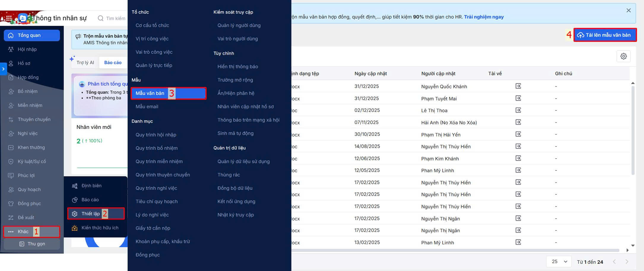
Task: Switch to the Báo cáo tab
Action: pos(113,63)
